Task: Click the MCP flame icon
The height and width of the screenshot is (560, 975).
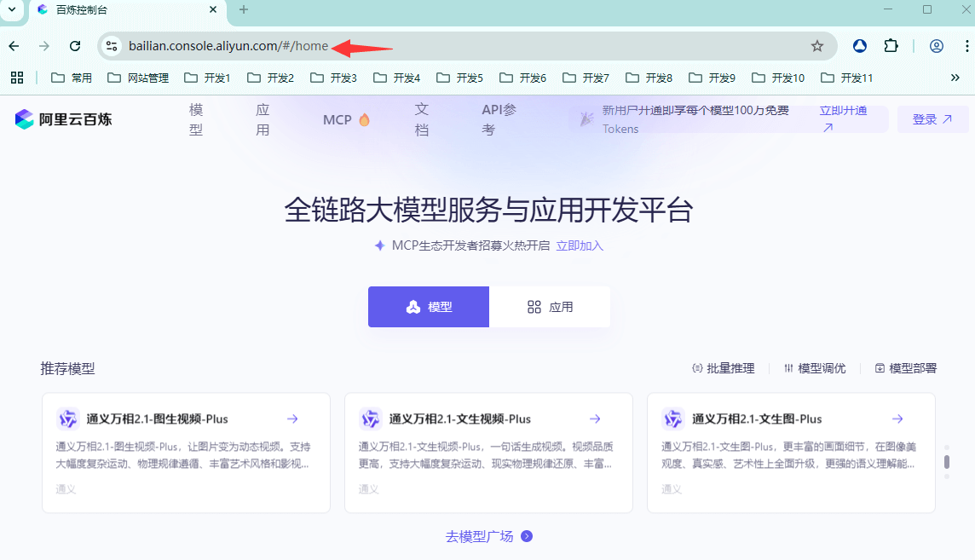Action: (365, 119)
